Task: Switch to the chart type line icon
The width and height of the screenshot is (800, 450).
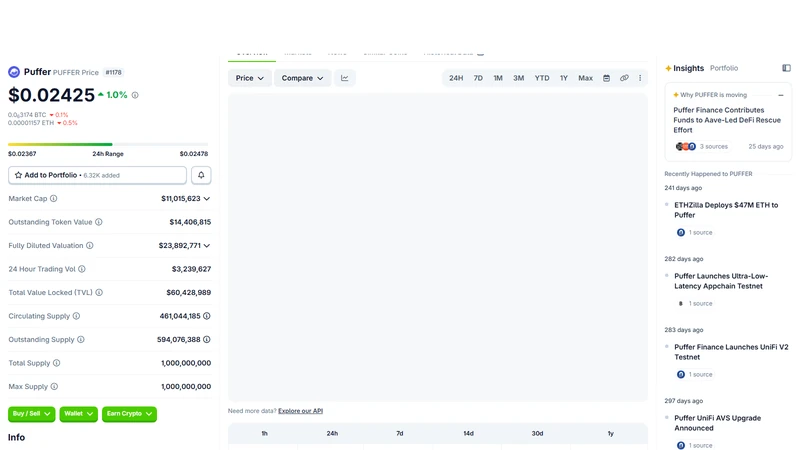Action: (345, 78)
